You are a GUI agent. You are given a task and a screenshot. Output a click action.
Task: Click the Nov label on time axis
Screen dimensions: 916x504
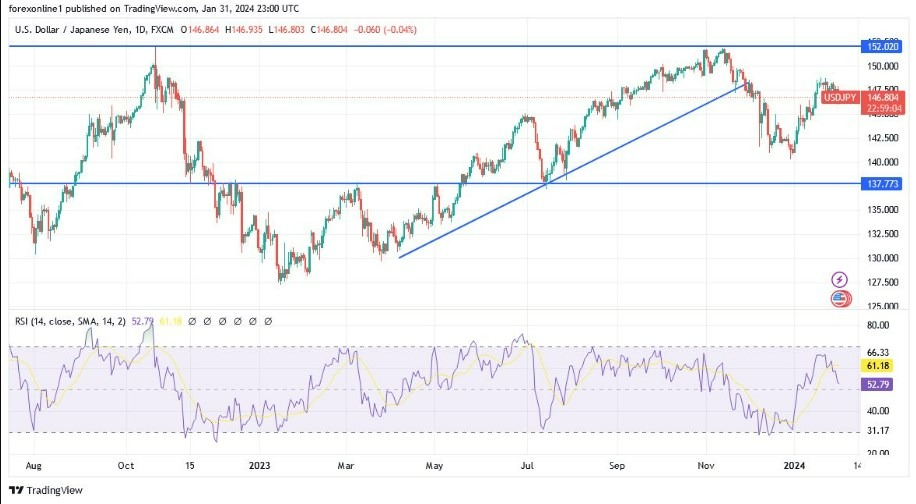(x=706, y=466)
